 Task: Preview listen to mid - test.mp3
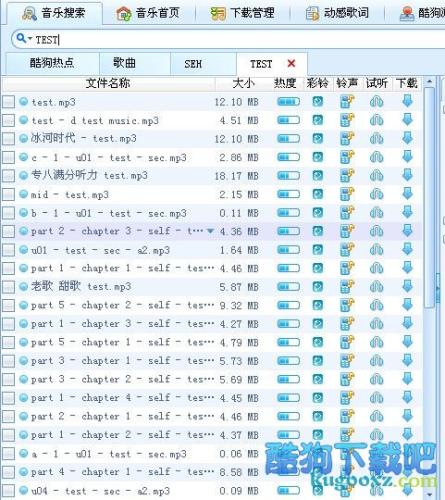coord(377,194)
